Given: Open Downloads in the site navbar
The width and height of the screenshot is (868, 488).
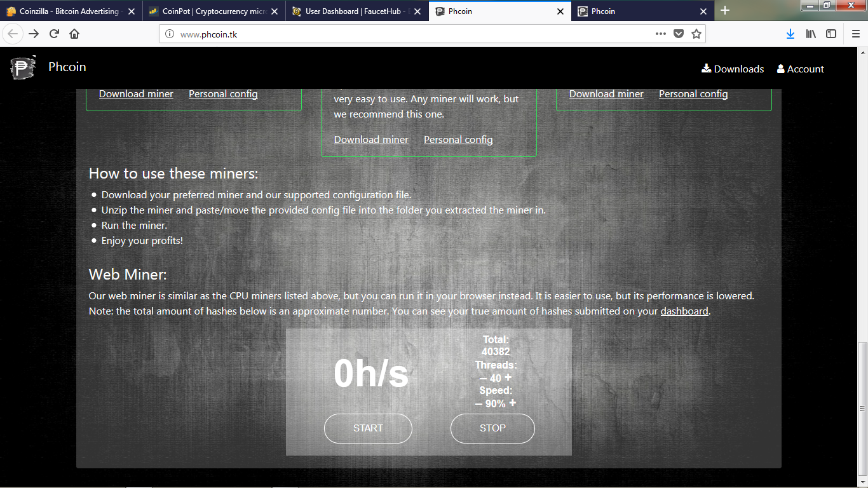Looking at the screenshot, I should click(733, 69).
